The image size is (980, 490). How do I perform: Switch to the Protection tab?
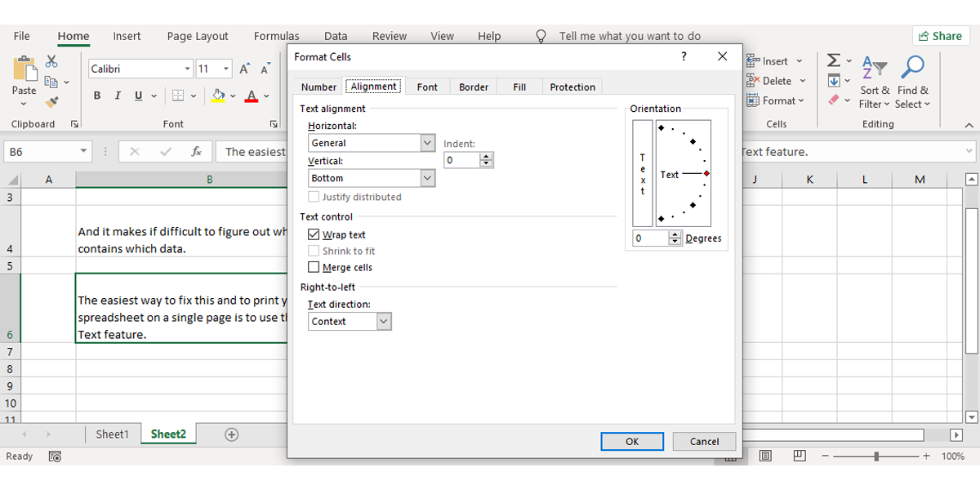point(572,87)
